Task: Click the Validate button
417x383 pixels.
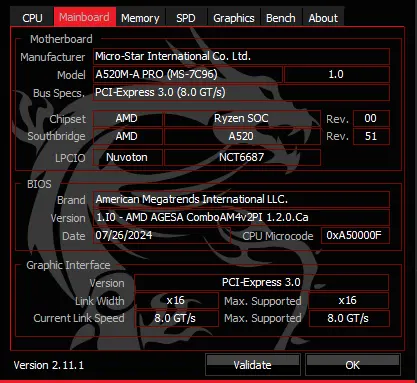Action: [x=253, y=365]
